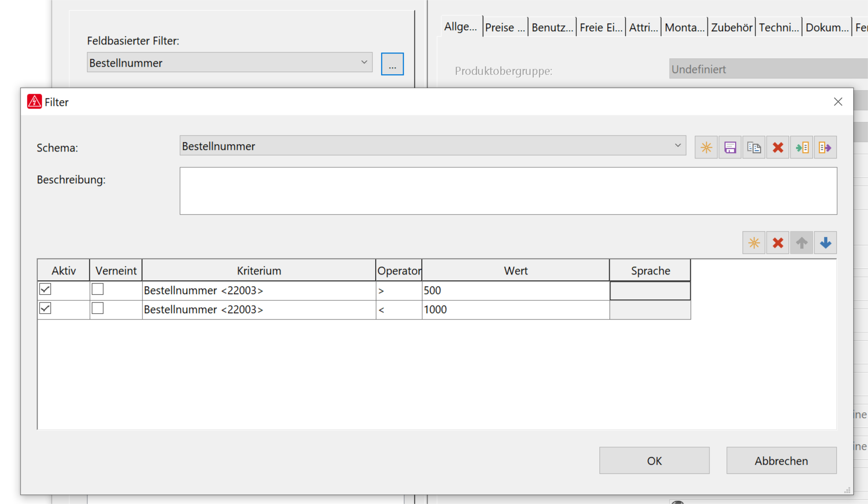Toggle Aktiv checkbox for value 1000 row
Image resolution: width=868 pixels, height=504 pixels.
[x=45, y=308]
